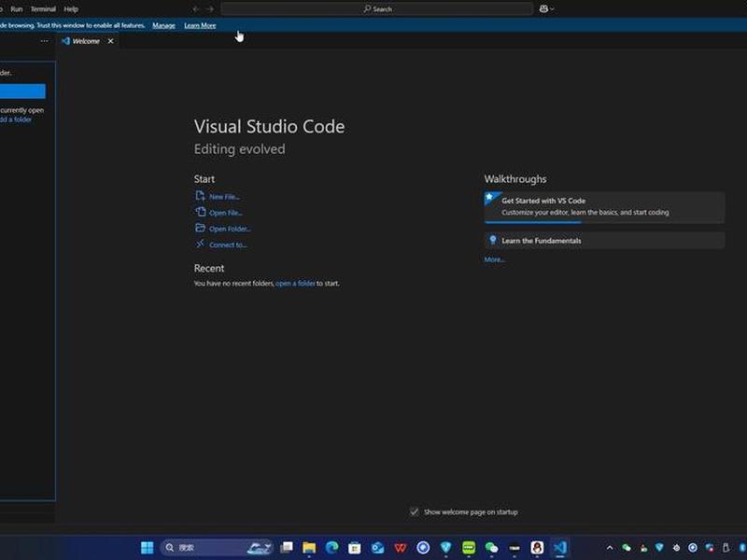Click the More... walkthroughs link
Screen dimensions: 747x560
(495, 259)
